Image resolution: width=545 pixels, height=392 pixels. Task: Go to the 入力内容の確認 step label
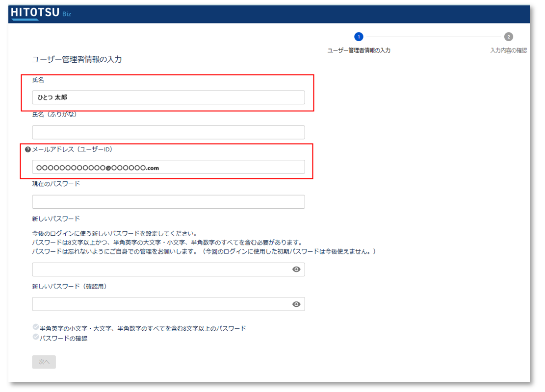pos(508,50)
